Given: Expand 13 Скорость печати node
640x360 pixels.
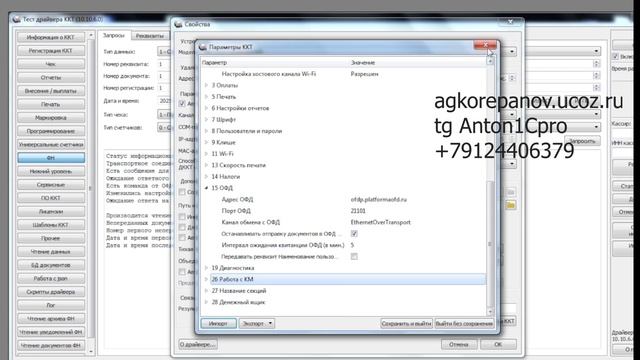Looking at the screenshot, I should (207, 165).
